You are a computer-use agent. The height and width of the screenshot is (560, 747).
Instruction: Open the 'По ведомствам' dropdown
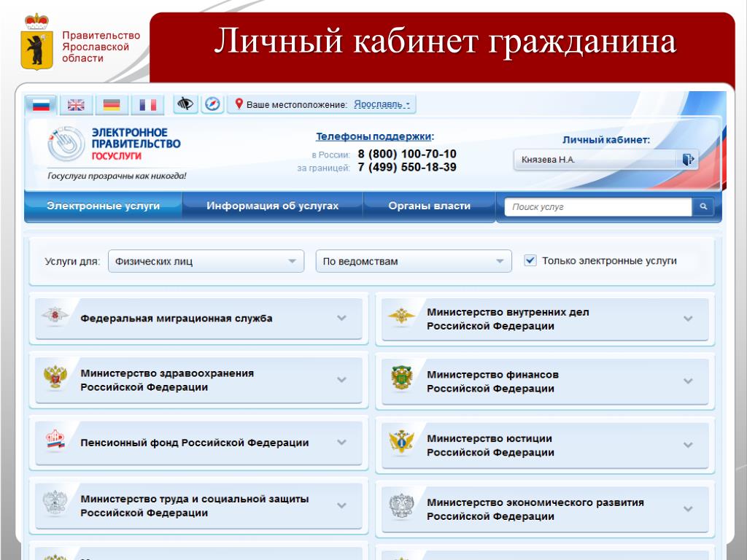click(414, 262)
